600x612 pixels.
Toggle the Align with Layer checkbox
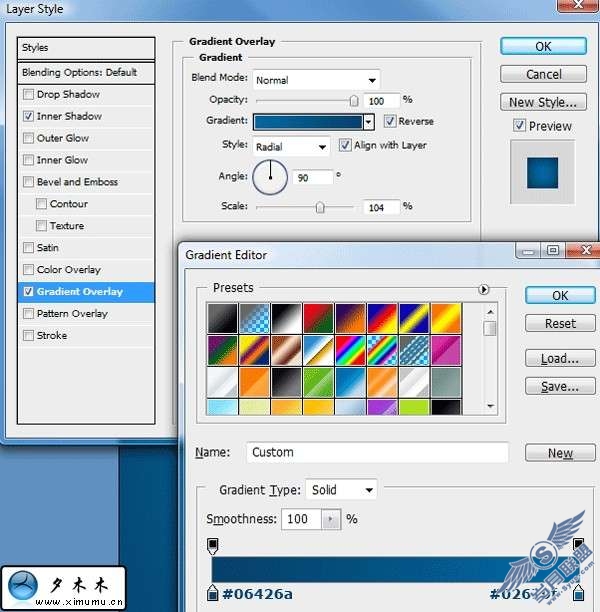pyautogui.click(x=344, y=145)
